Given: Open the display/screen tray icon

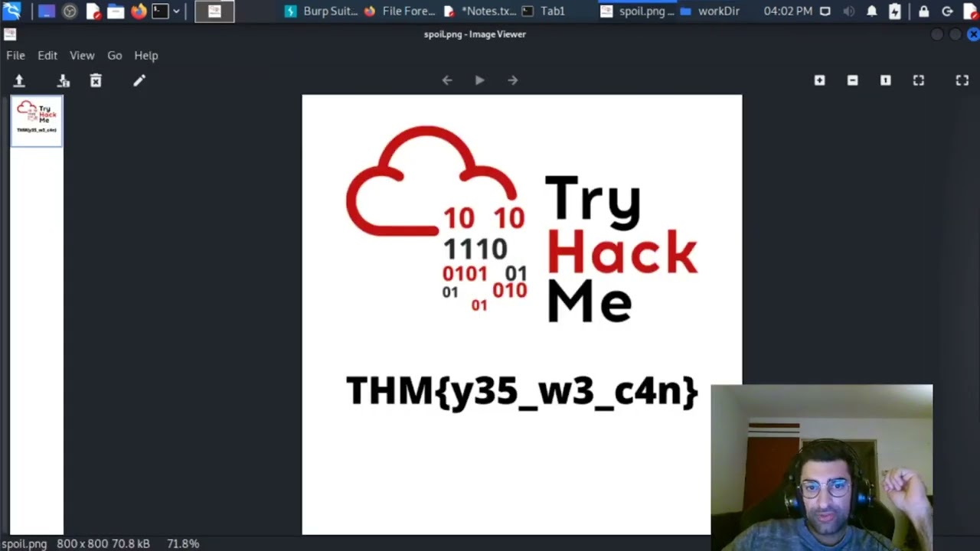Looking at the screenshot, I should tap(825, 11).
